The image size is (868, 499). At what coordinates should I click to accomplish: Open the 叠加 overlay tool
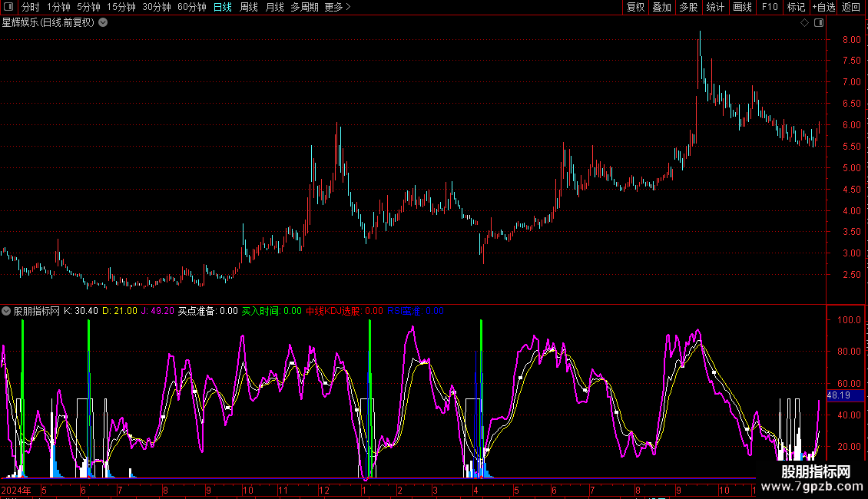[661, 7]
